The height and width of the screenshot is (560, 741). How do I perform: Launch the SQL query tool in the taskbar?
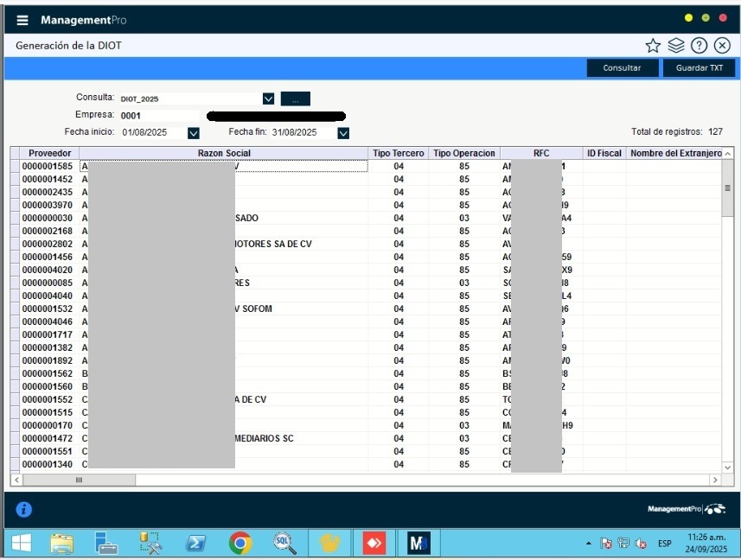click(x=284, y=543)
